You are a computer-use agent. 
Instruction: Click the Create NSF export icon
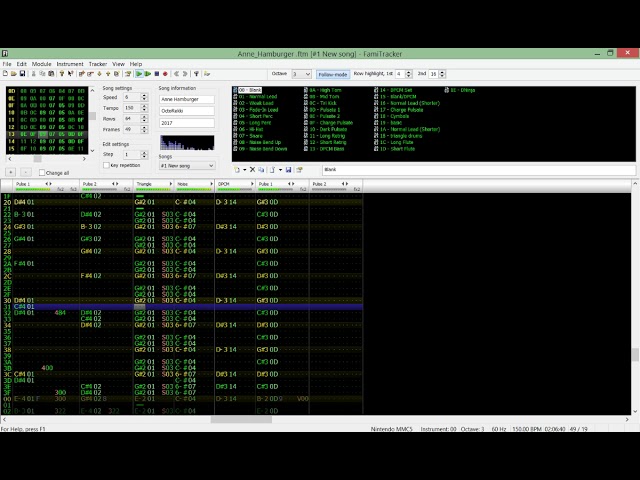click(x=207, y=74)
